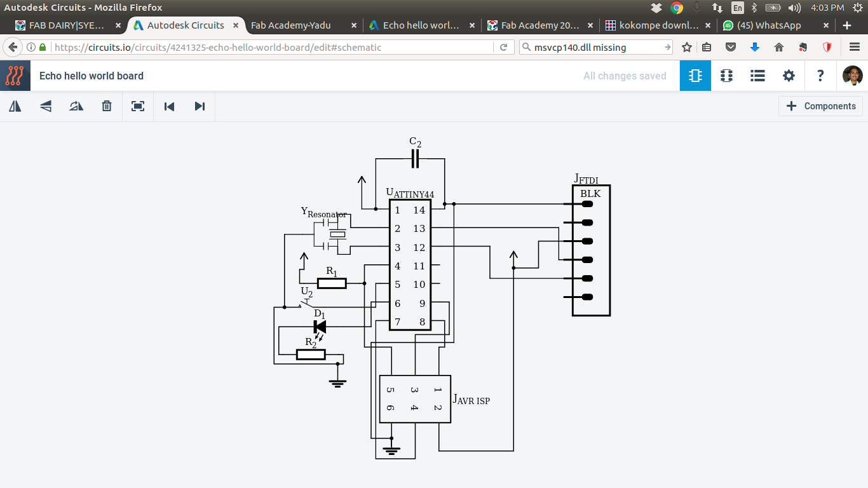Zoom to fit the schematic
Viewport: 868px width, 488px height.
tap(138, 106)
